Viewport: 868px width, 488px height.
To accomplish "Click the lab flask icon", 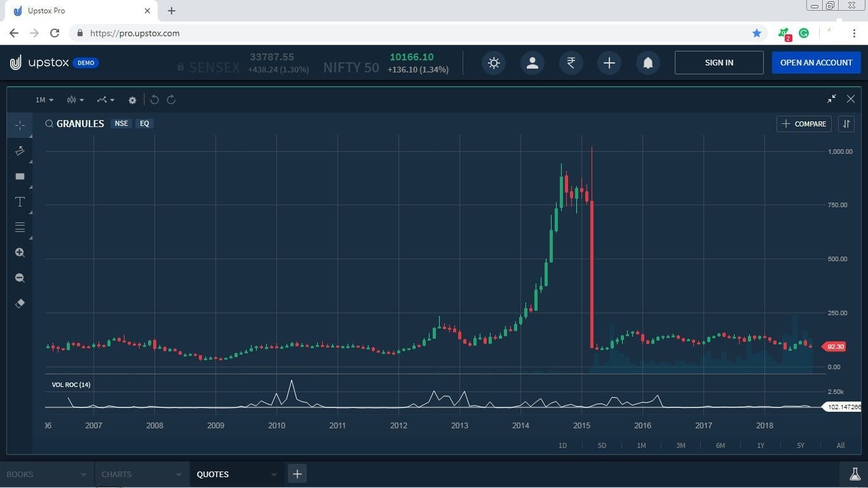I will pyautogui.click(x=855, y=474).
